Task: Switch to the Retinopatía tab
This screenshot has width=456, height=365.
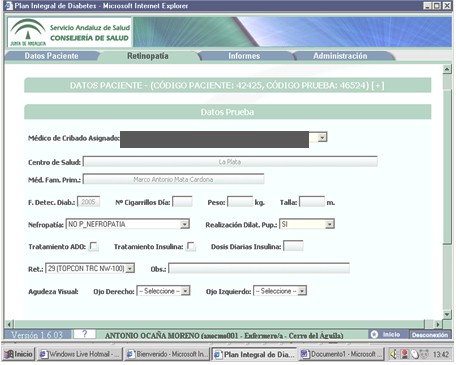Action: pos(148,56)
